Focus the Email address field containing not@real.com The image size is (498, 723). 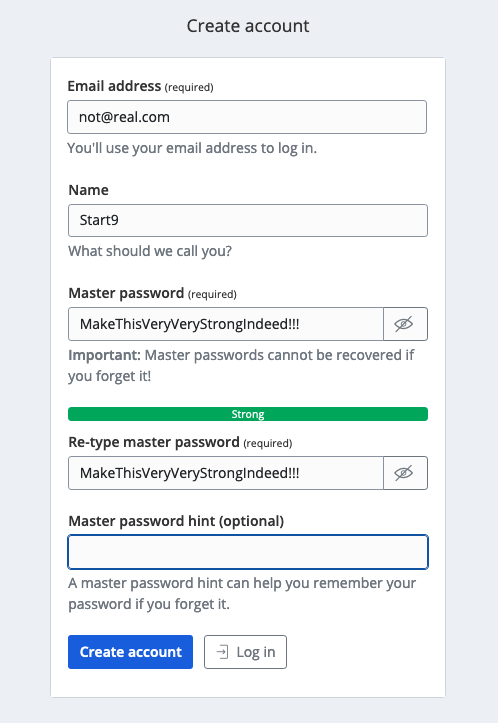click(247, 117)
